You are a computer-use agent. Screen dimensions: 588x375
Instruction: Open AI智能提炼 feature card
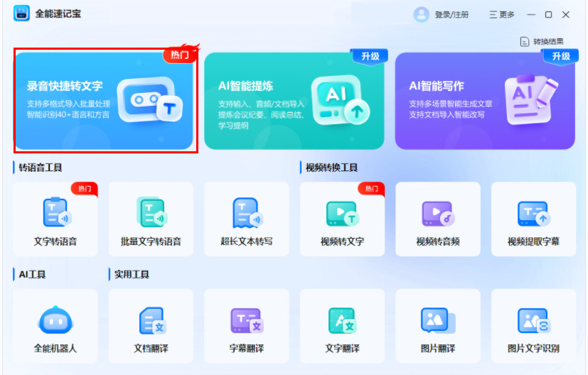[x=294, y=101]
